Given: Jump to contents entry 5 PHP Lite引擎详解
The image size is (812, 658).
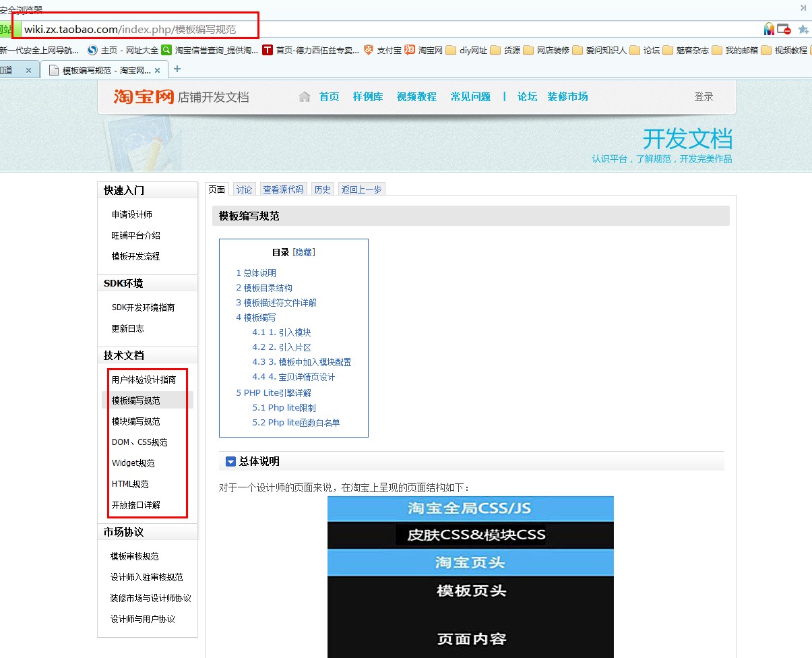Looking at the screenshot, I should (274, 393).
